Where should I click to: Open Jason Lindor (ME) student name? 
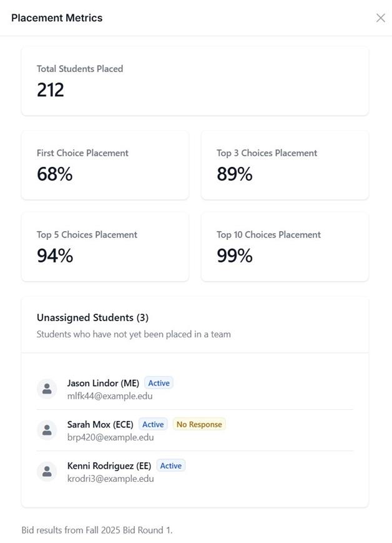tap(103, 383)
